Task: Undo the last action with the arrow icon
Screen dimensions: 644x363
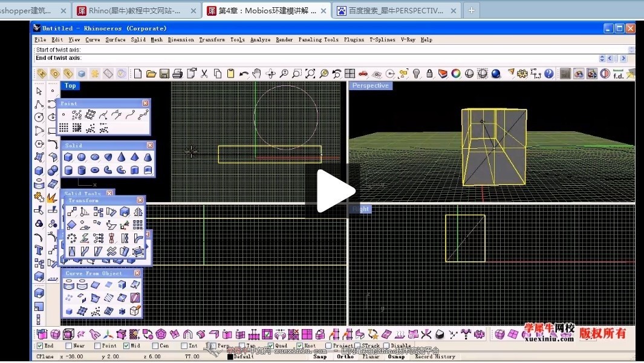Action: (244, 74)
